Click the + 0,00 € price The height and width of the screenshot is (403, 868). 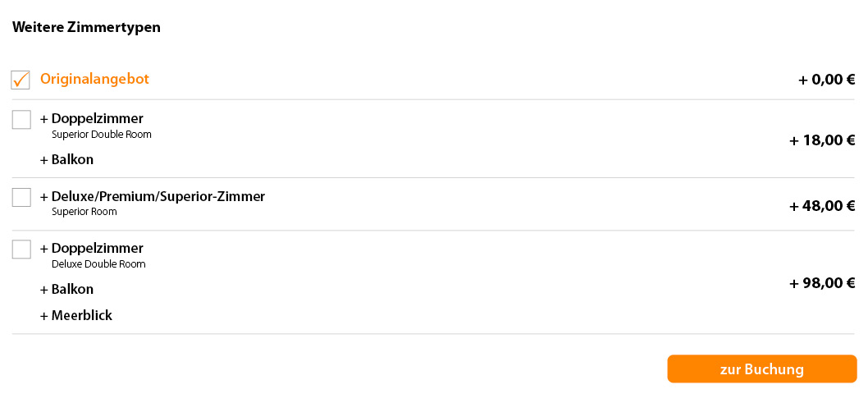[x=826, y=80]
